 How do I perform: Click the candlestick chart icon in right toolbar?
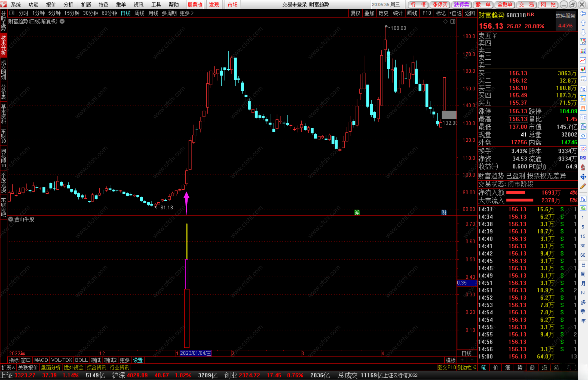(583, 70)
